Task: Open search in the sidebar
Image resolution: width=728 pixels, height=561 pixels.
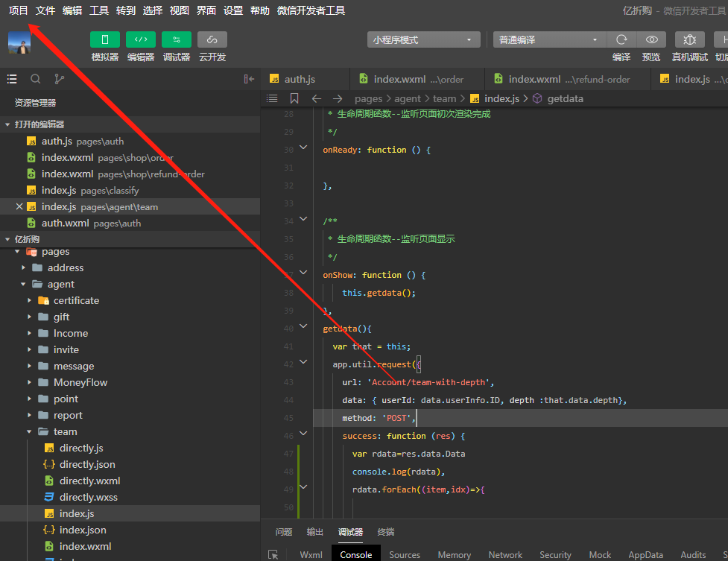Action: 35,79
